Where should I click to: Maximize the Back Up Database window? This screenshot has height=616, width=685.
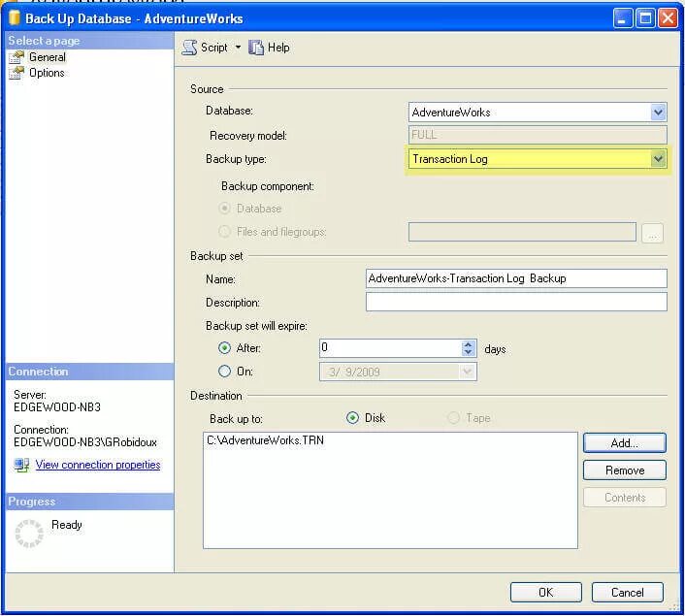tap(645, 18)
